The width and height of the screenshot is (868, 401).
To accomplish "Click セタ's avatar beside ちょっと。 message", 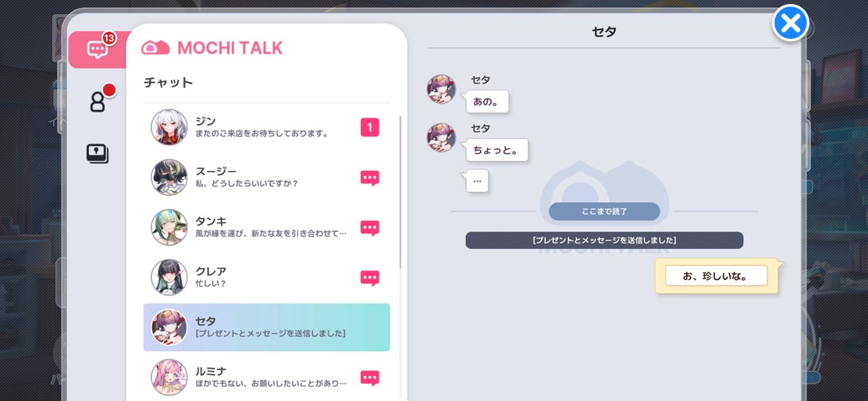I will coord(441,138).
